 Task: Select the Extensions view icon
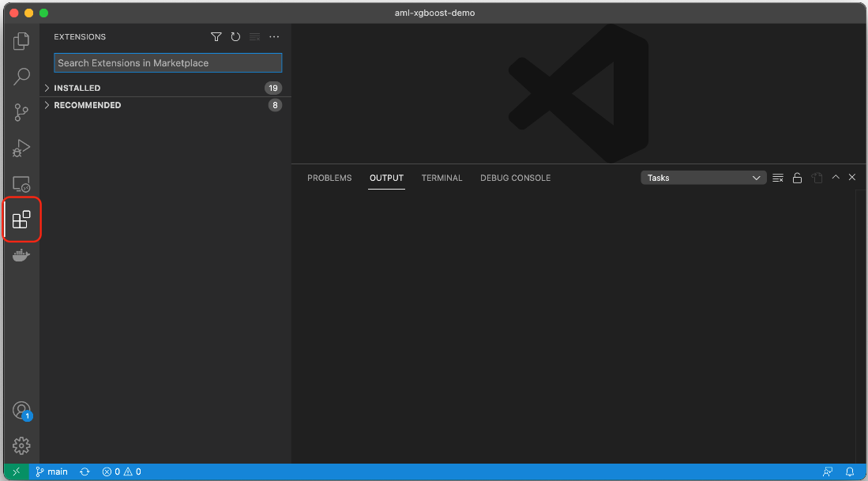pyautogui.click(x=21, y=220)
